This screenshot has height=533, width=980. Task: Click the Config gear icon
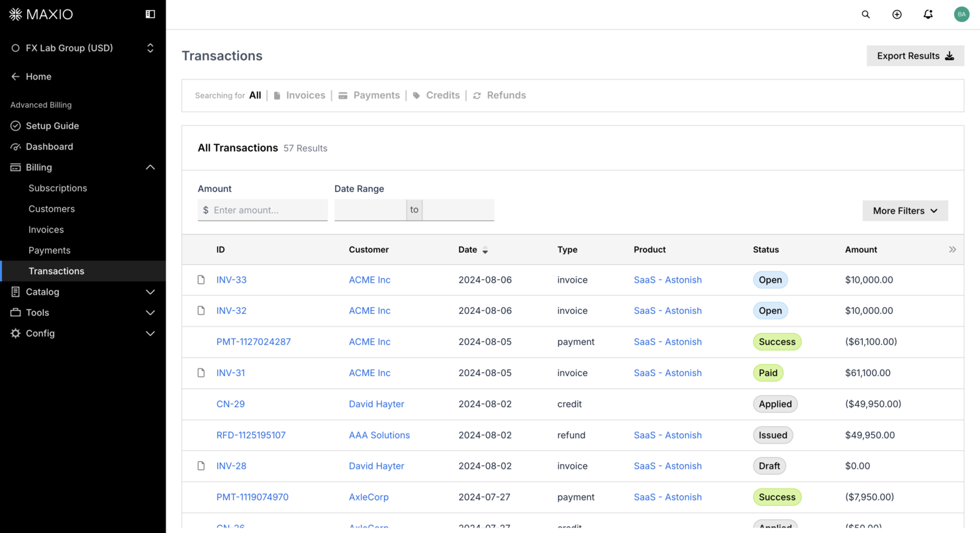click(x=15, y=333)
